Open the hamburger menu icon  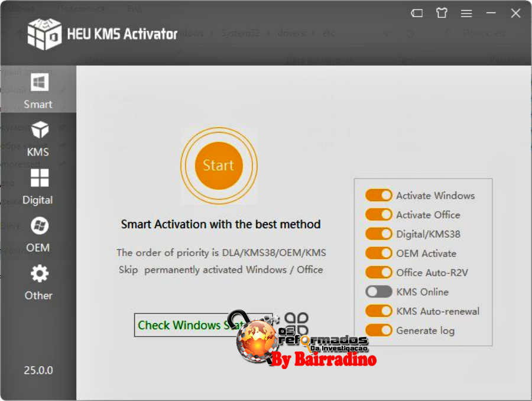[x=466, y=13]
